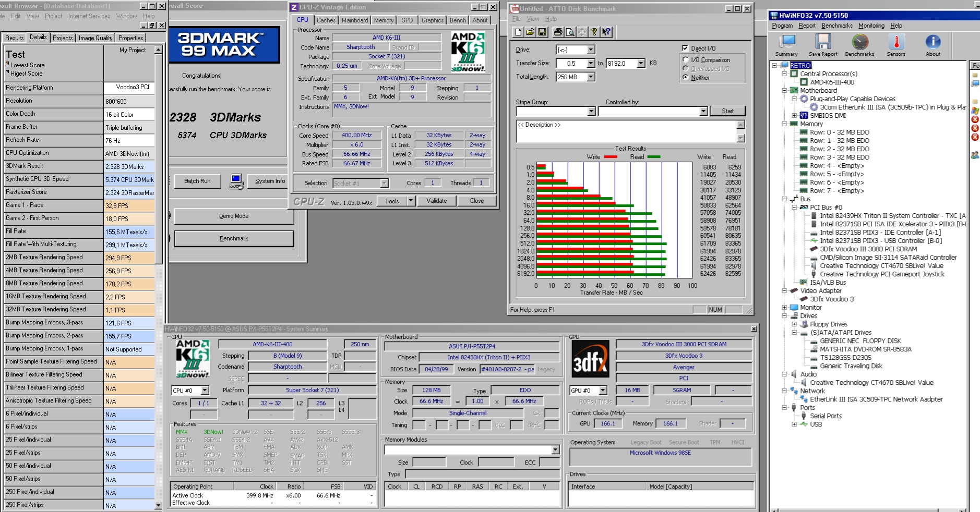Select EtherLink III ISA 3C509-TPC Network Adapter
Viewport: 980px width, 512px height.
tap(876, 399)
